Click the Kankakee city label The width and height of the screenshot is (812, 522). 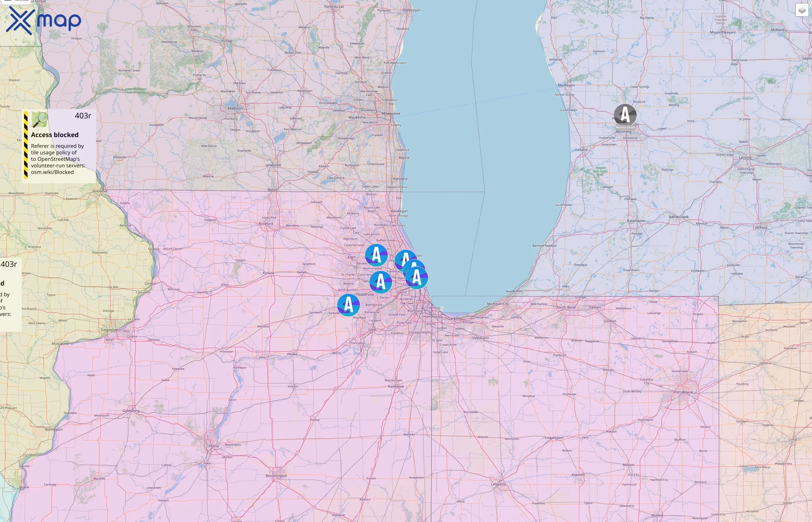pos(396,386)
